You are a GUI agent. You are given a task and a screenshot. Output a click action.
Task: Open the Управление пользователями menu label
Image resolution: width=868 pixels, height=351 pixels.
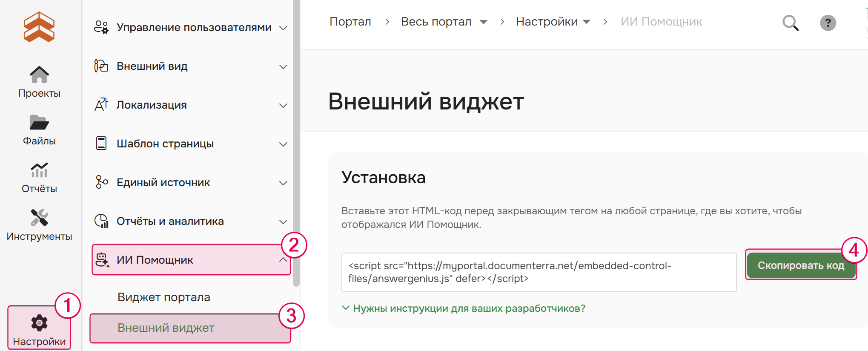[194, 27]
